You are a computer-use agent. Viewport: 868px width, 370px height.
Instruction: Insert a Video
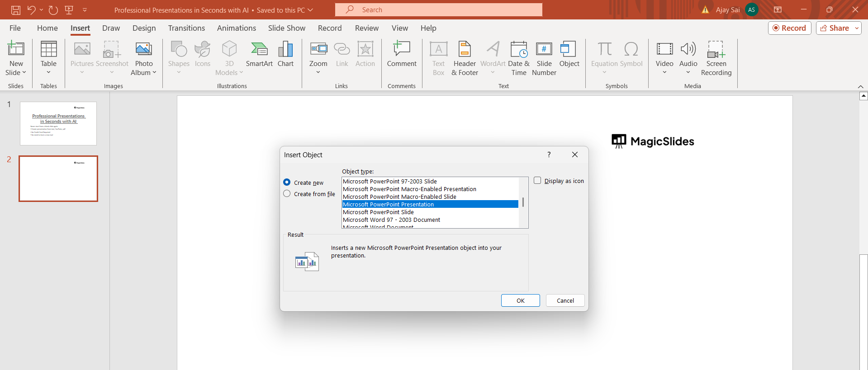[664, 58]
